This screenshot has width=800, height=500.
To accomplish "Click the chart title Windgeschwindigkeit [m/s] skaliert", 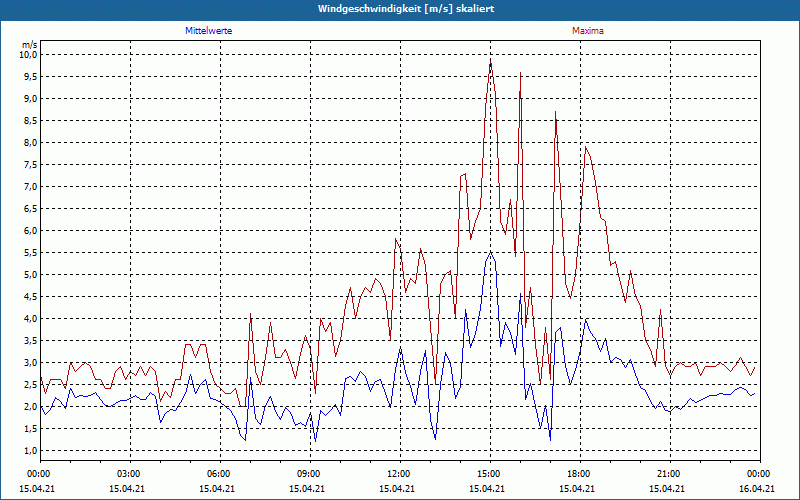I will [406, 9].
